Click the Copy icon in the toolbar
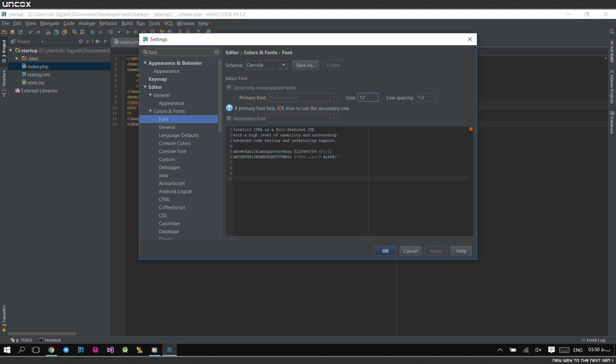The width and height of the screenshot is (616, 364). coord(56,32)
